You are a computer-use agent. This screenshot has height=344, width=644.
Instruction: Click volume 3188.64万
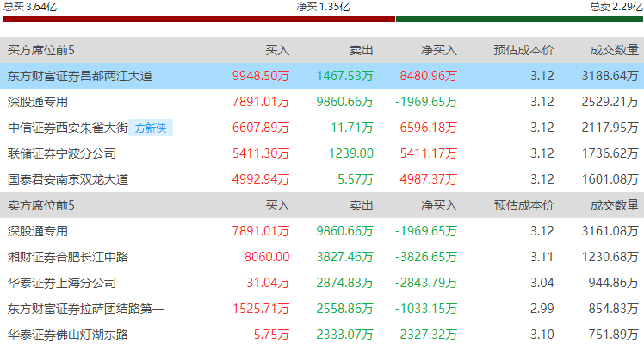[610, 76]
